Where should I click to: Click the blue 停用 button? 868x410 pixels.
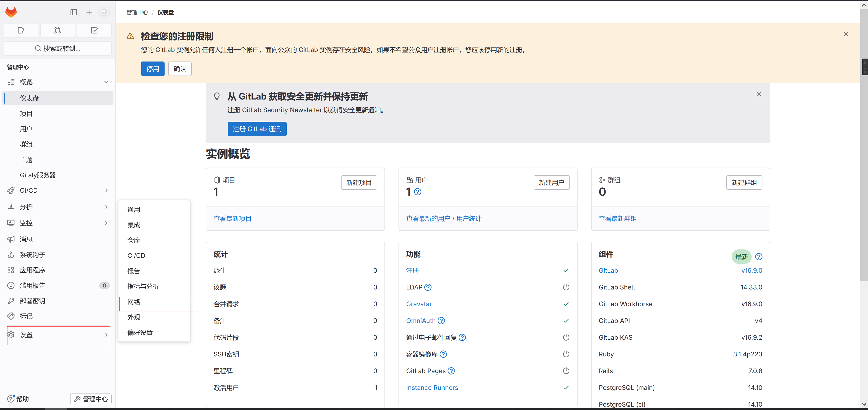click(x=152, y=69)
